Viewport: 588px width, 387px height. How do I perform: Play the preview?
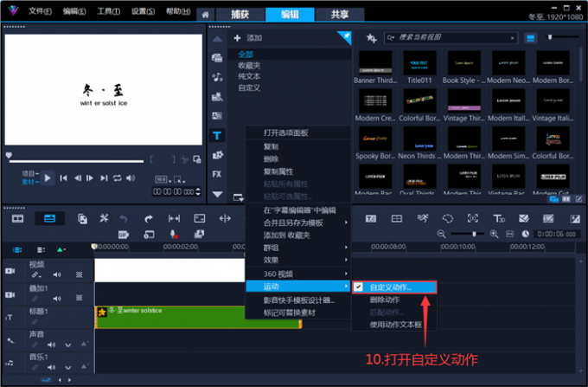48,178
